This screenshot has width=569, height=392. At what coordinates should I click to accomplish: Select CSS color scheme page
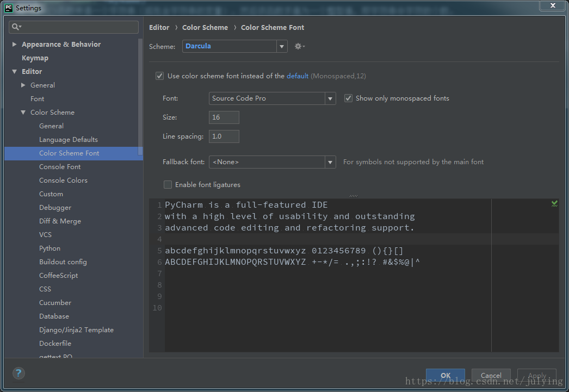tap(45, 289)
